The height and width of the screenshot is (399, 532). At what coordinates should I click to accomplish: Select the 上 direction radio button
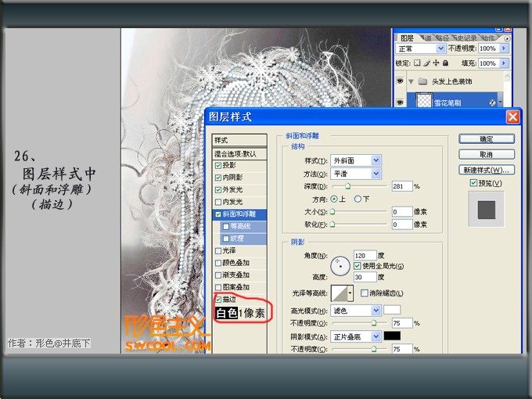[x=334, y=199]
